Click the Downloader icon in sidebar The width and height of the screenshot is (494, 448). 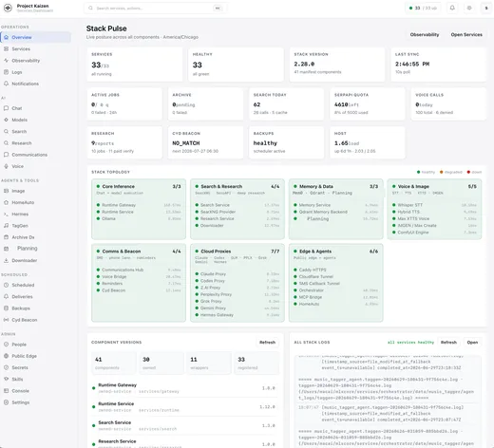[x=6, y=260]
